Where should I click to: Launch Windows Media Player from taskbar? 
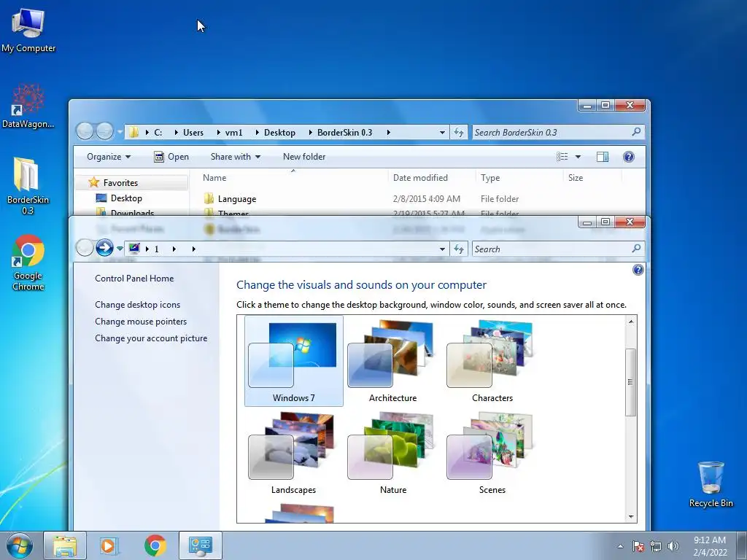click(x=109, y=545)
